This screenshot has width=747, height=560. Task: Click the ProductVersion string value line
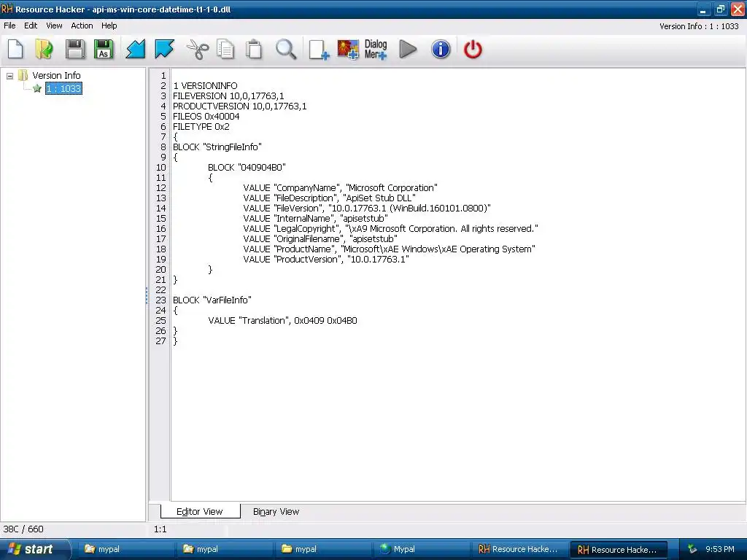pos(326,260)
